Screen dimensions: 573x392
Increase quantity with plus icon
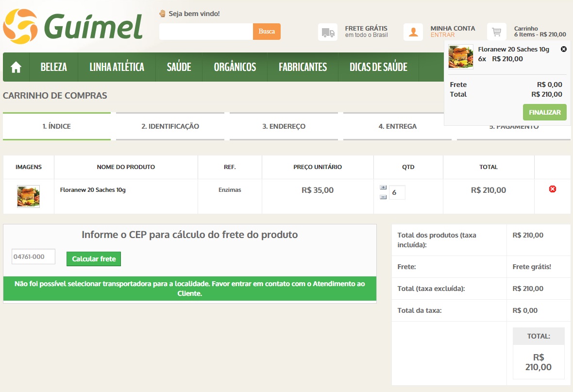click(383, 187)
